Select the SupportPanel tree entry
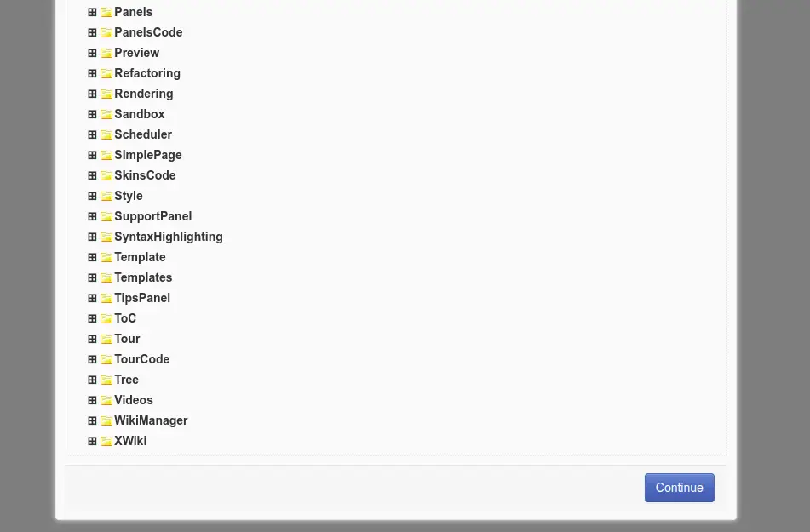 [153, 216]
